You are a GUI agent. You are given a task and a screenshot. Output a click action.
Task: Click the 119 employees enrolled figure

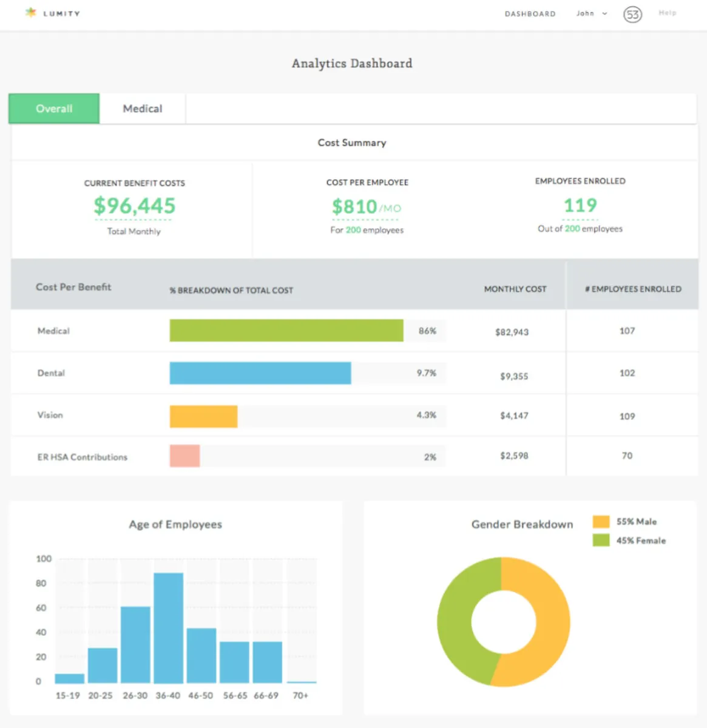tap(580, 206)
